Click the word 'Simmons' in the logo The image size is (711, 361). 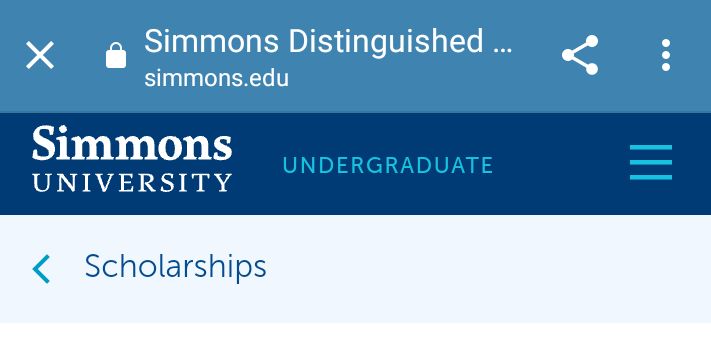point(132,143)
